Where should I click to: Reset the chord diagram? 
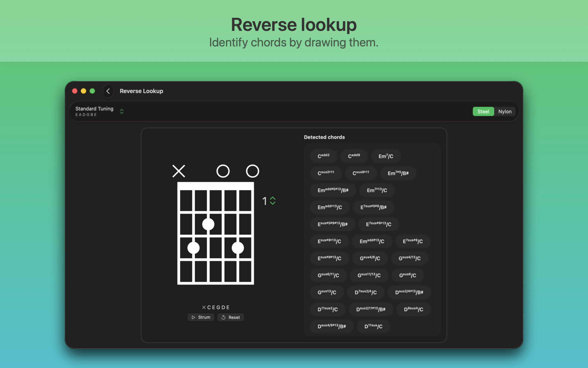[x=231, y=317]
